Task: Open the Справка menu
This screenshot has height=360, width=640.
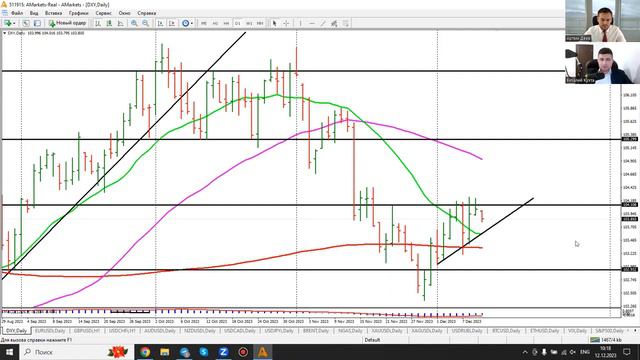Action: [x=147, y=13]
